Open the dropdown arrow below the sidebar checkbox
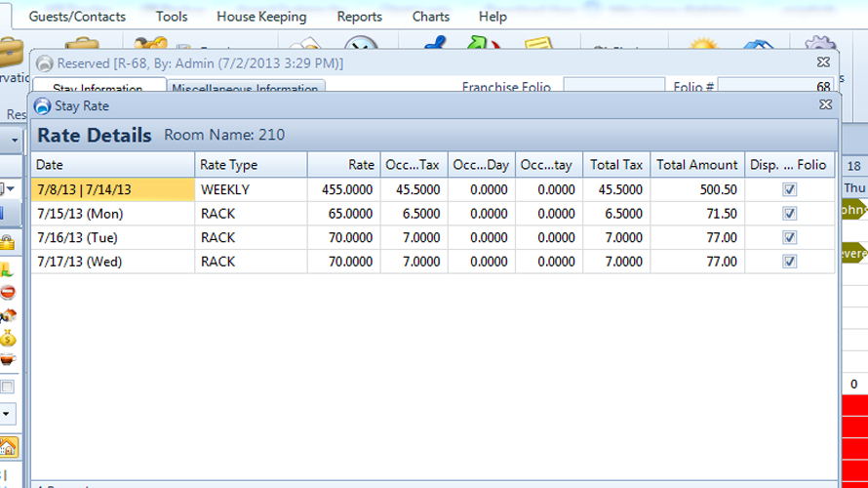 pos(6,414)
